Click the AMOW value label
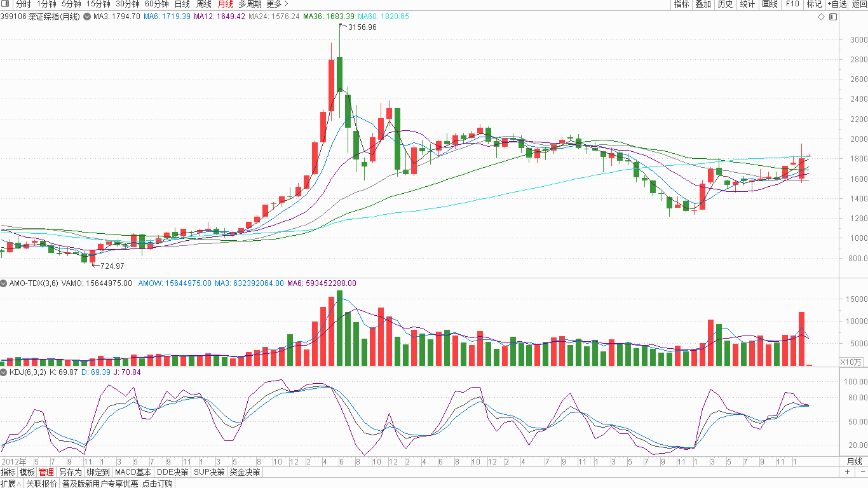868x488 pixels. (x=175, y=283)
